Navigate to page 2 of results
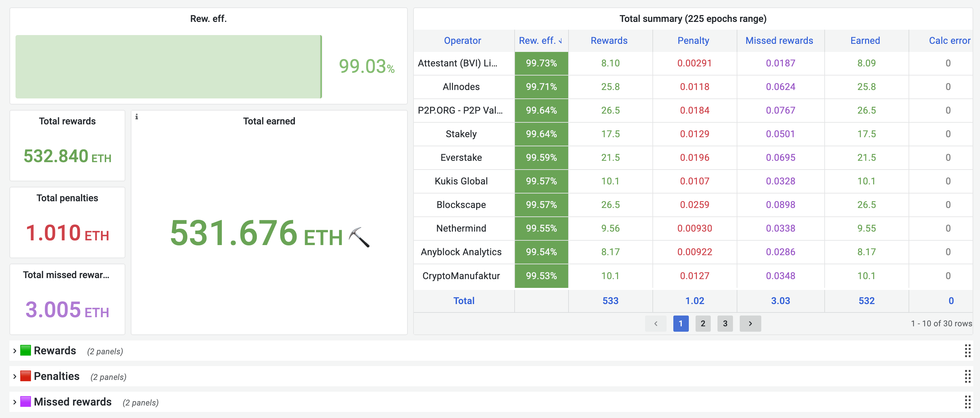Screen dimensions: 980x418 coord(703,324)
